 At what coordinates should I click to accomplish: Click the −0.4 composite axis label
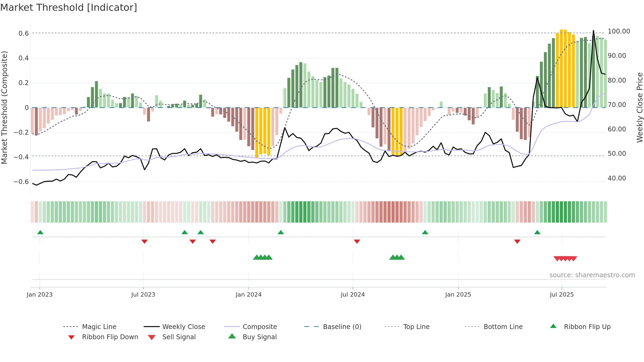pyautogui.click(x=21, y=157)
